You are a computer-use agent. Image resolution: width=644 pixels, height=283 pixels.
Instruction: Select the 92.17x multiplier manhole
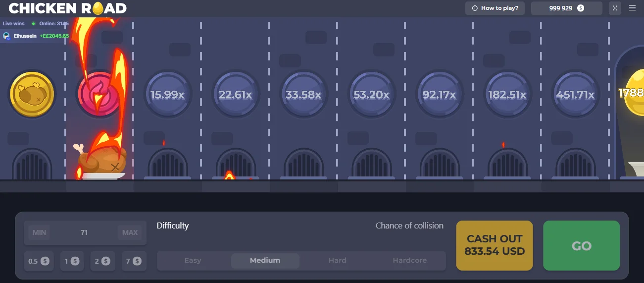click(439, 94)
